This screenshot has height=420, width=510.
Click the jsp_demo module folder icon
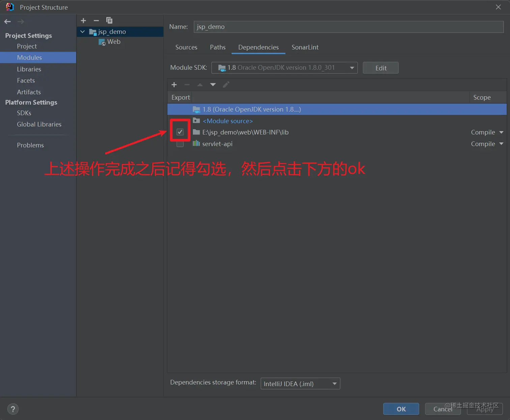pyautogui.click(x=93, y=32)
